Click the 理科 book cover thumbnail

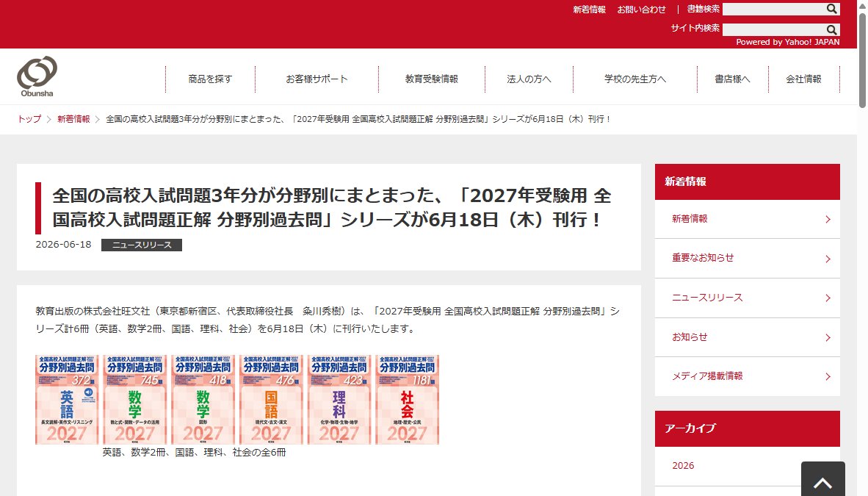[339, 400]
